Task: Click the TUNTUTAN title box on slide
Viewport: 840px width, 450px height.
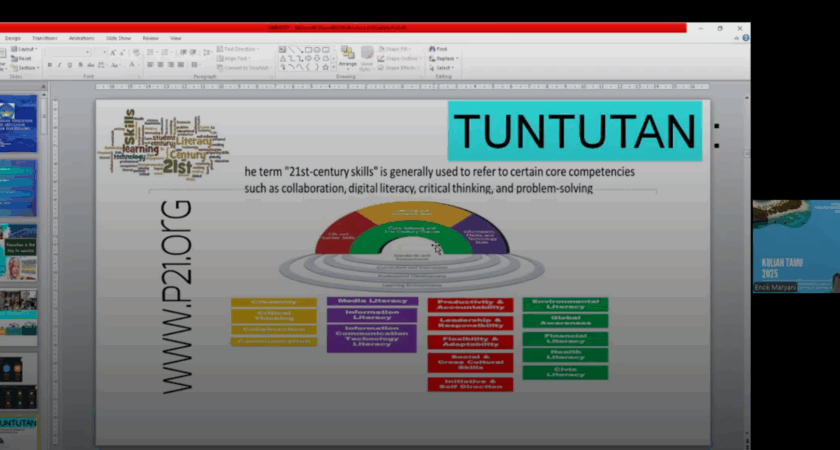Action: [x=575, y=131]
